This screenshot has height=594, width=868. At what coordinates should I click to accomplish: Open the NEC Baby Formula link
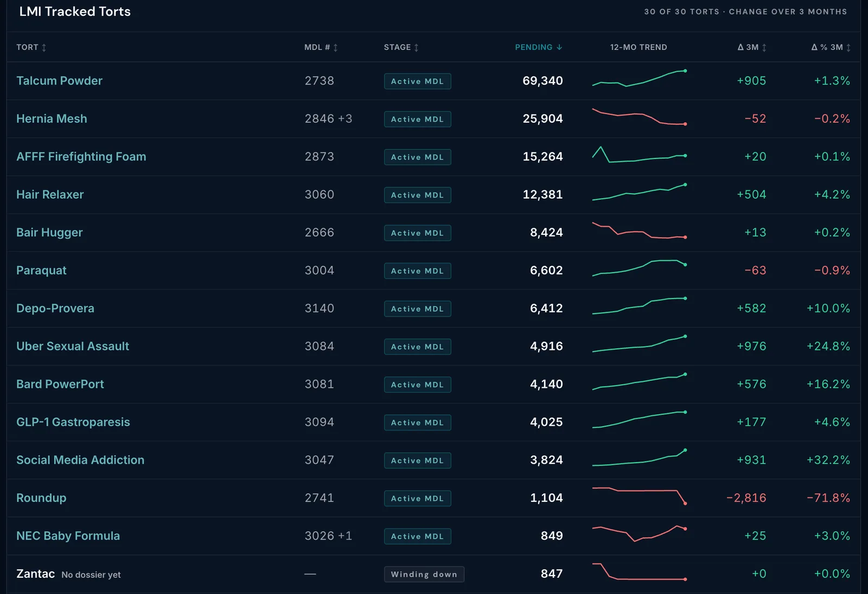coord(68,536)
